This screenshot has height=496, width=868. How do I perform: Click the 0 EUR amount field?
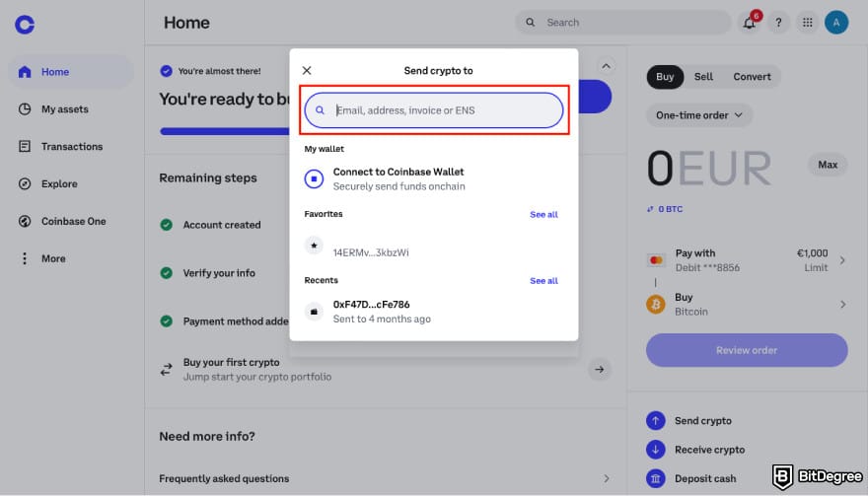click(709, 169)
